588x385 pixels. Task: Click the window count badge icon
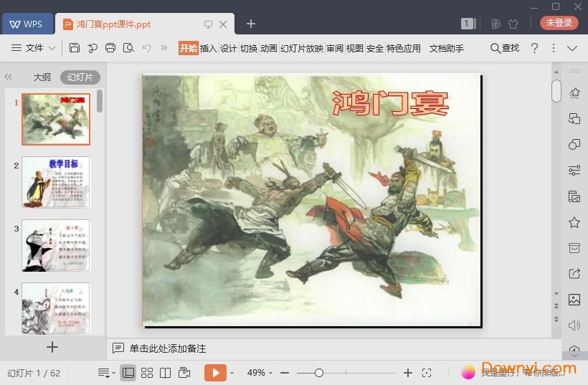click(468, 24)
